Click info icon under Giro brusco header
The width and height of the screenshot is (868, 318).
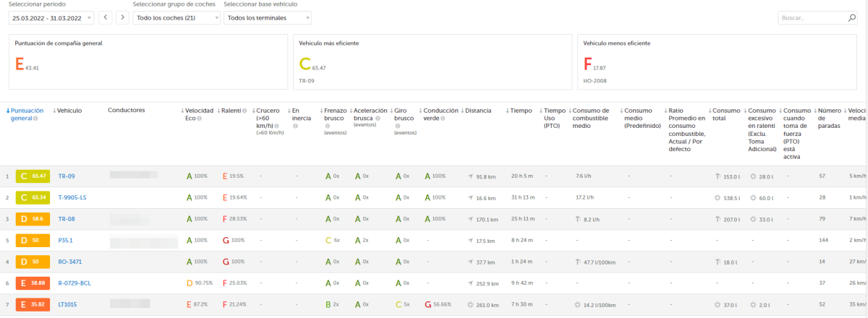[397, 126]
